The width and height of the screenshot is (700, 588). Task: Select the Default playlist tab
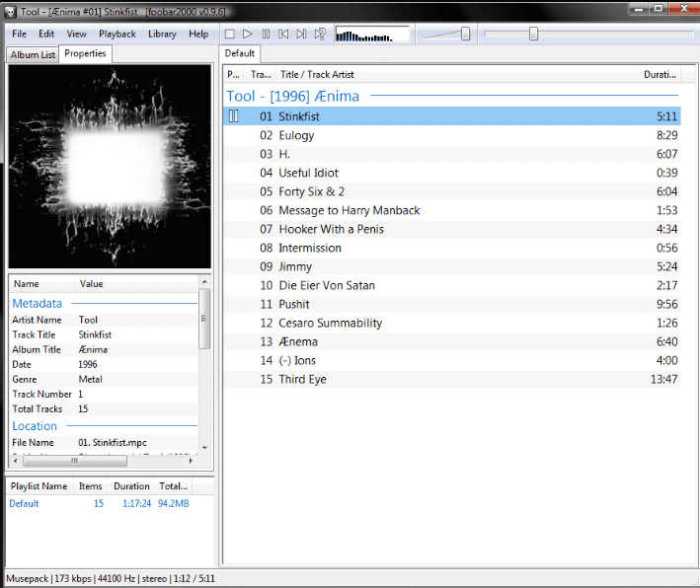pyautogui.click(x=240, y=53)
